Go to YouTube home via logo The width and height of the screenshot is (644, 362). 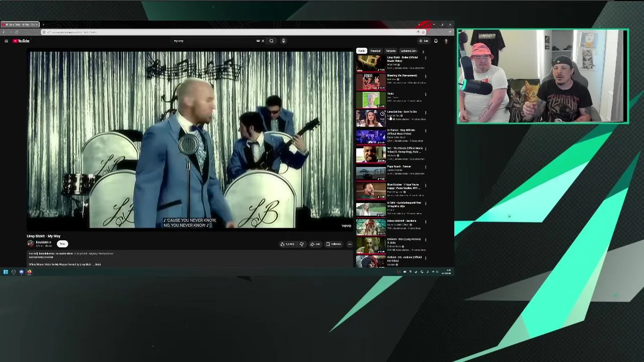tap(21, 41)
